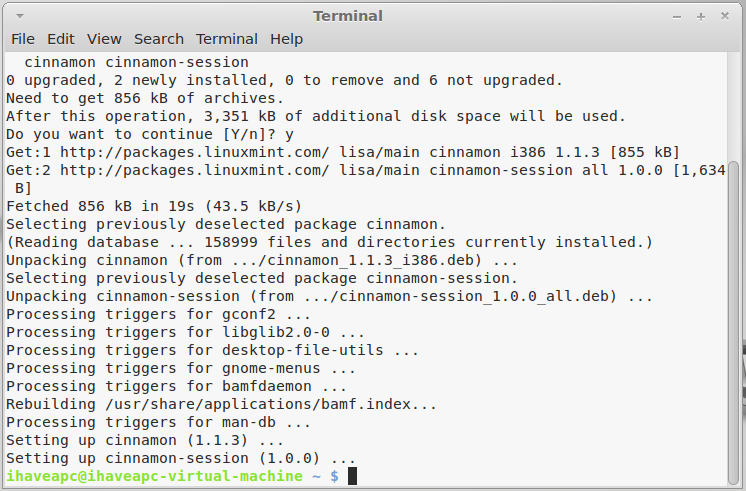Close the Terminal window
The height and width of the screenshot is (491, 746).
725,16
